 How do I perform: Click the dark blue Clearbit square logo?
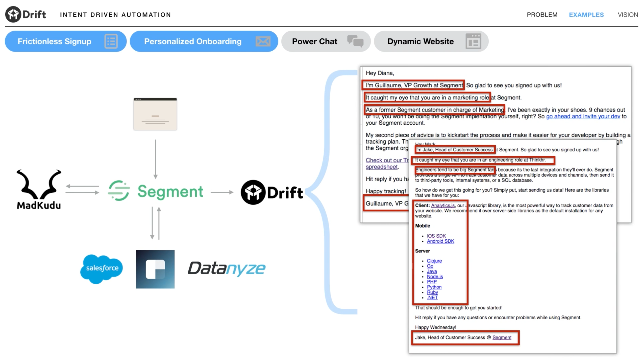pos(155,269)
